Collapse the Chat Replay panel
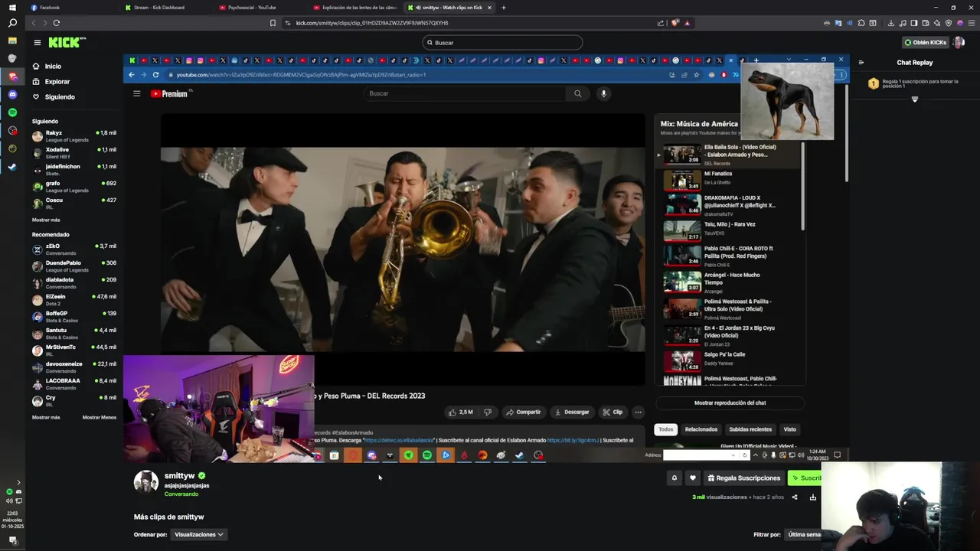Screen dimensions: 980x551 point(861,63)
